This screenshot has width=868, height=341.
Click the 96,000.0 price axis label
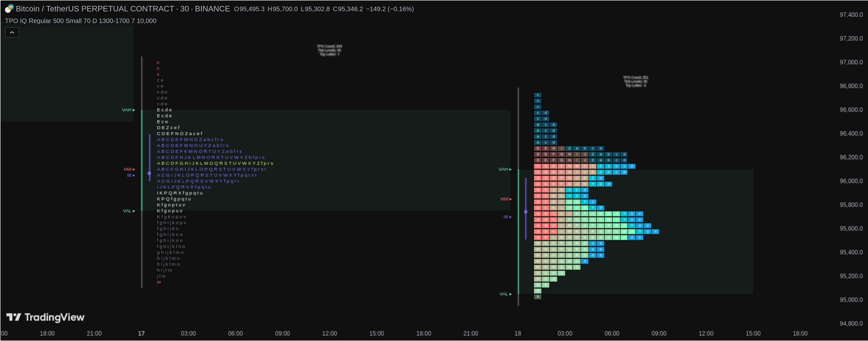coord(851,181)
